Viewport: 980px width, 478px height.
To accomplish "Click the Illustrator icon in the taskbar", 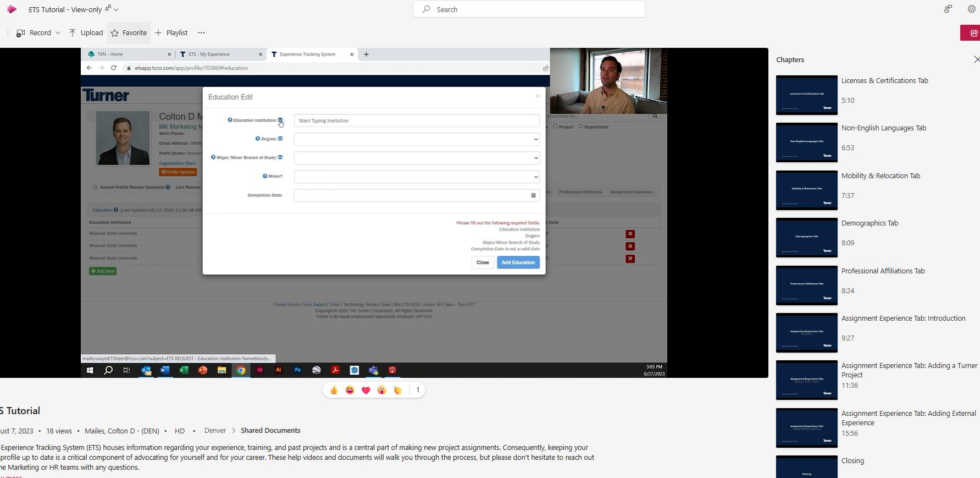I will pos(279,370).
